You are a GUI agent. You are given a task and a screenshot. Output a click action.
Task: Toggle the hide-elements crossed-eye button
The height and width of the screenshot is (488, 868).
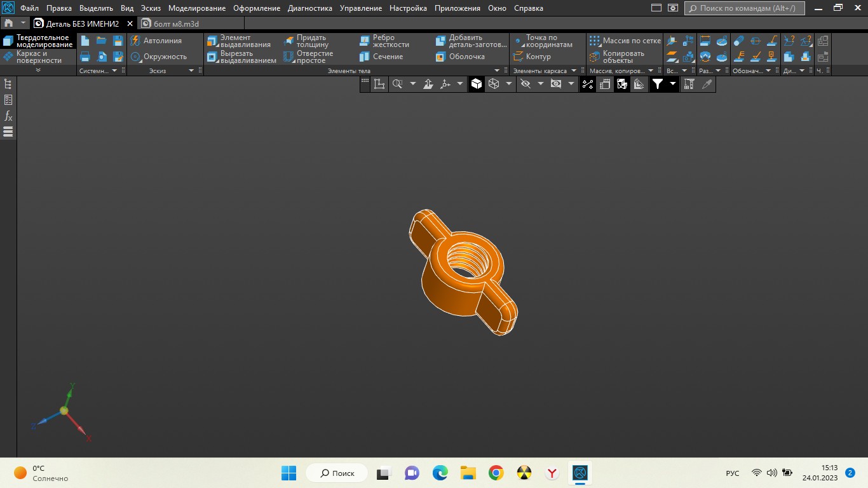[525, 84]
